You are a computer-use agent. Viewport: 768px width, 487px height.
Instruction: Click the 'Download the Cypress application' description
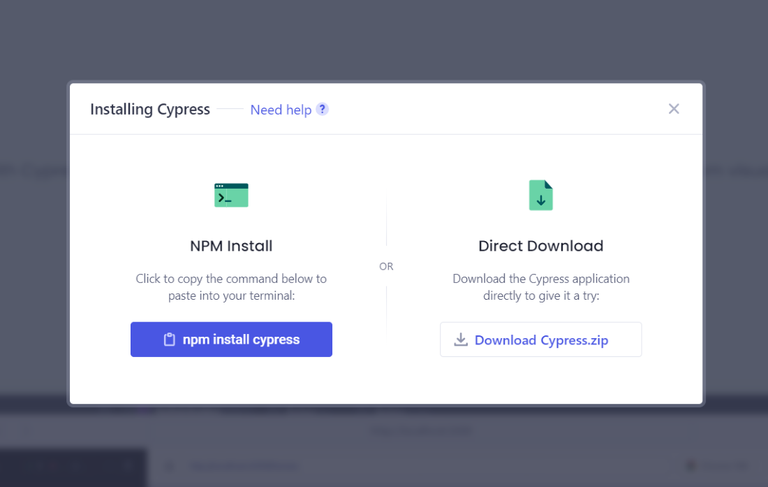(x=541, y=287)
